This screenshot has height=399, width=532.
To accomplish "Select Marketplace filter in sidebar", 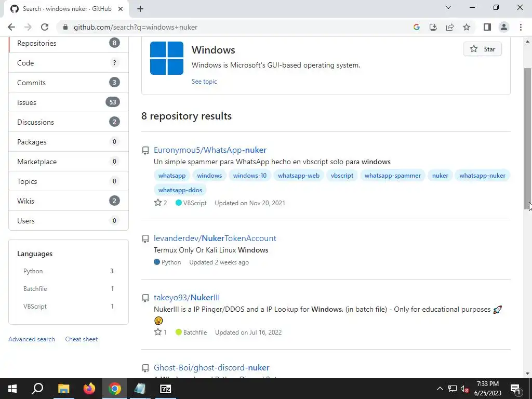I will pos(69,162).
